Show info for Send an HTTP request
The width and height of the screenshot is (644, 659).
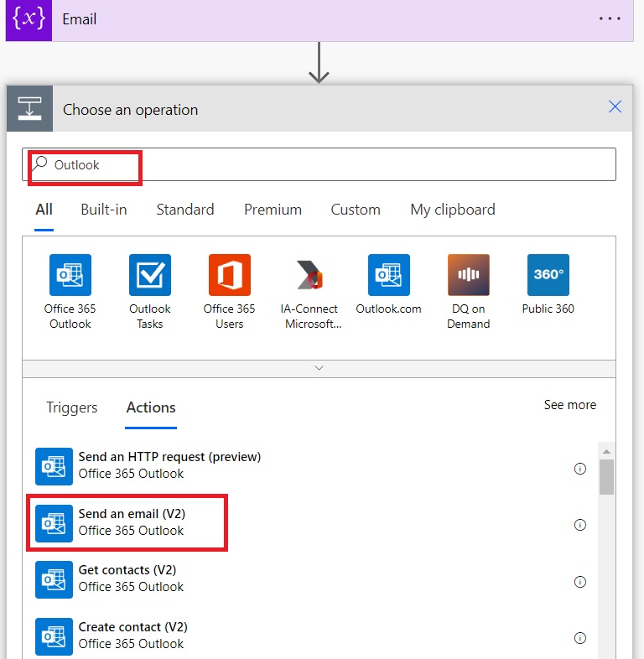tap(579, 469)
